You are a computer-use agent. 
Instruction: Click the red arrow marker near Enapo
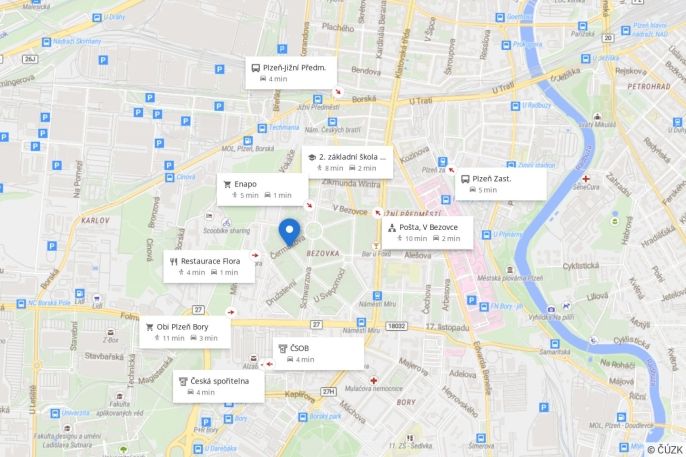click(309, 205)
